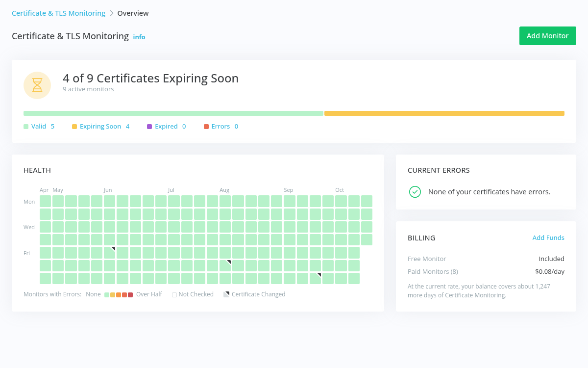Click the BILLING heading
The image size is (588, 368).
(x=421, y=238)
